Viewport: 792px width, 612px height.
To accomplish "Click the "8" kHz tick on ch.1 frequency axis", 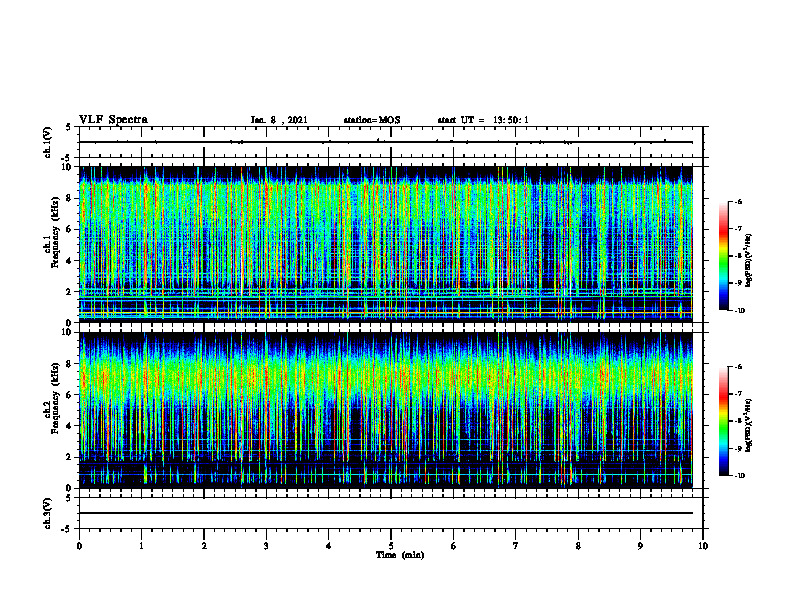I will click(x=69, y=198).
